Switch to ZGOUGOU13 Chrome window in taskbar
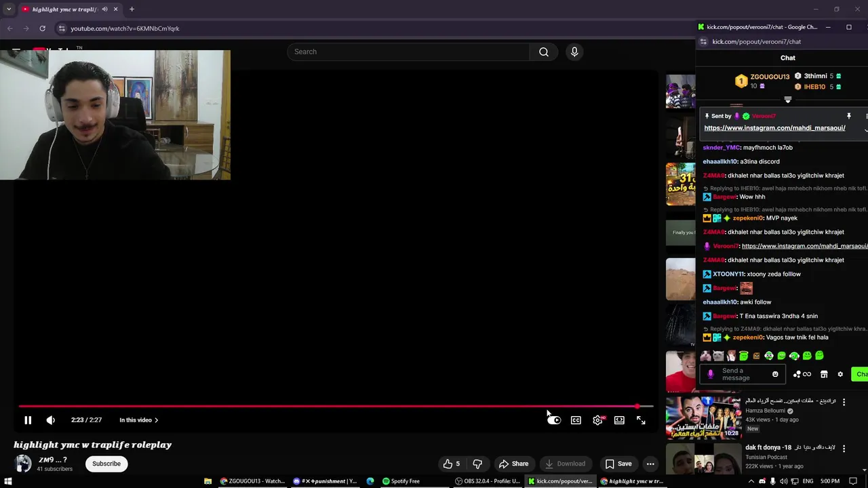Image resolution: width=868 pixels, height=488 pixels. tap(252, 481)
